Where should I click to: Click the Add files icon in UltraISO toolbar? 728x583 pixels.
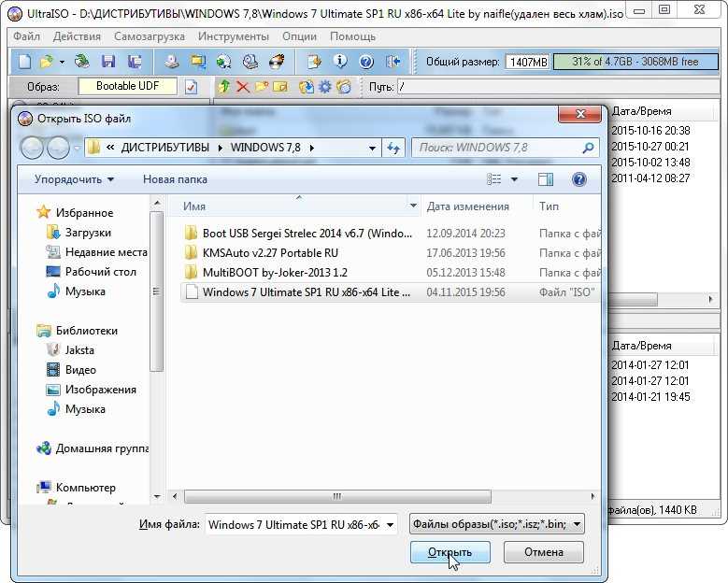[x=314, y=62]
